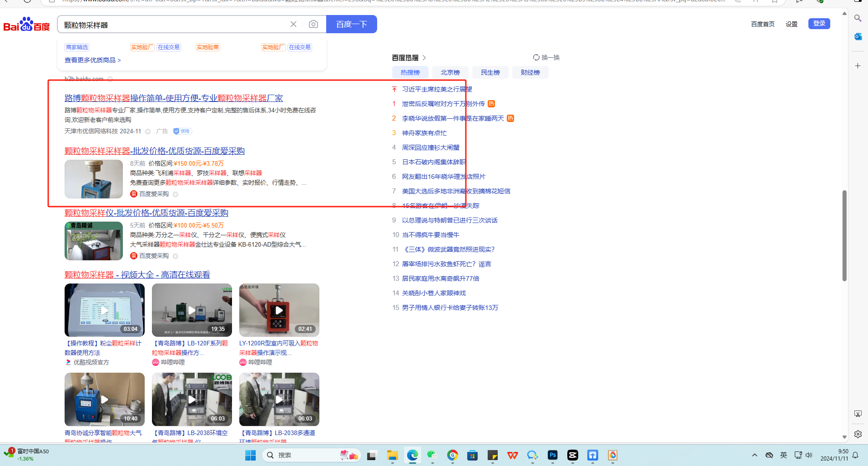Expand 百度热搜 with its chevron
This screenshot has width=868, height=466.
point(424,58)
